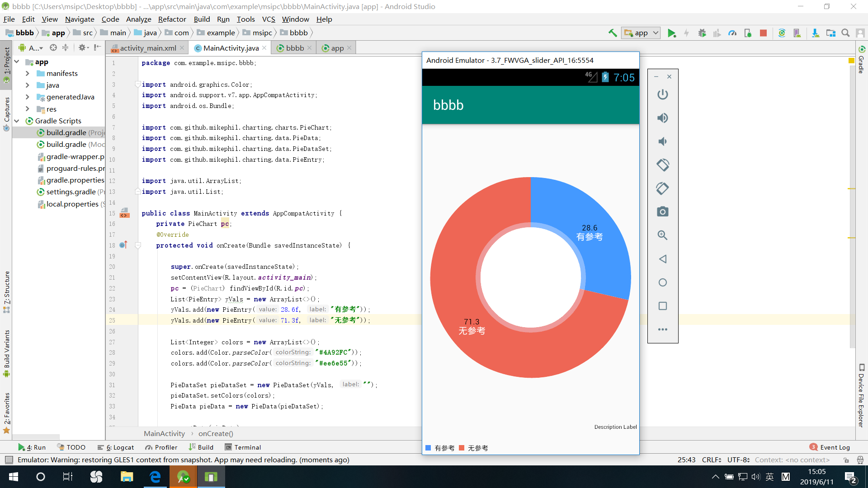This screenshot has width=868, height=488.
Task: Open Microsoft Edge from the taskbar
Action: point(155,477)
